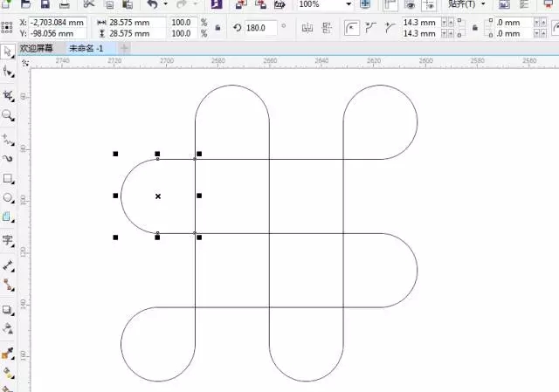Screen dimensions: 559x392
Task: Click the scissors Cut icon
Action: (88, 4)
